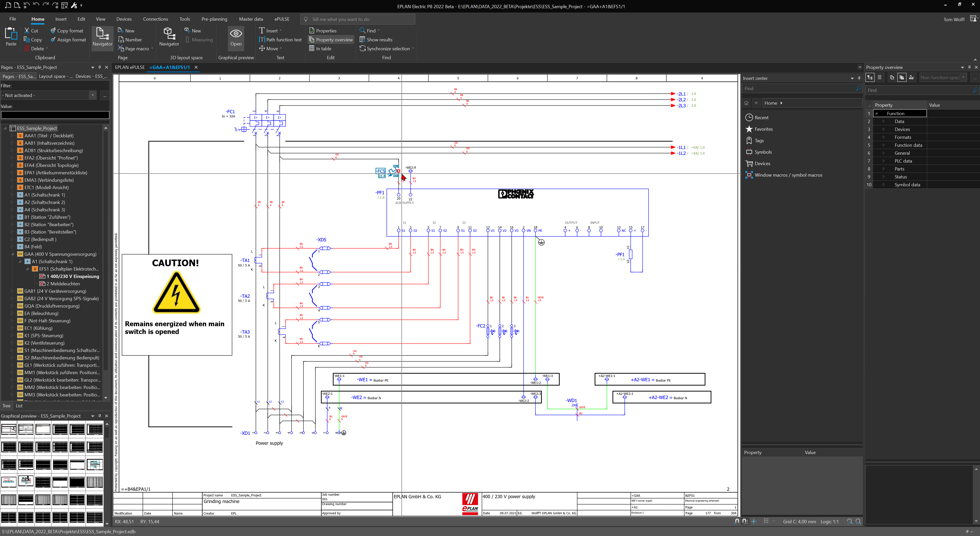Click the Property overview button
This screenshot has height=536, width=980.
(330, 40)
